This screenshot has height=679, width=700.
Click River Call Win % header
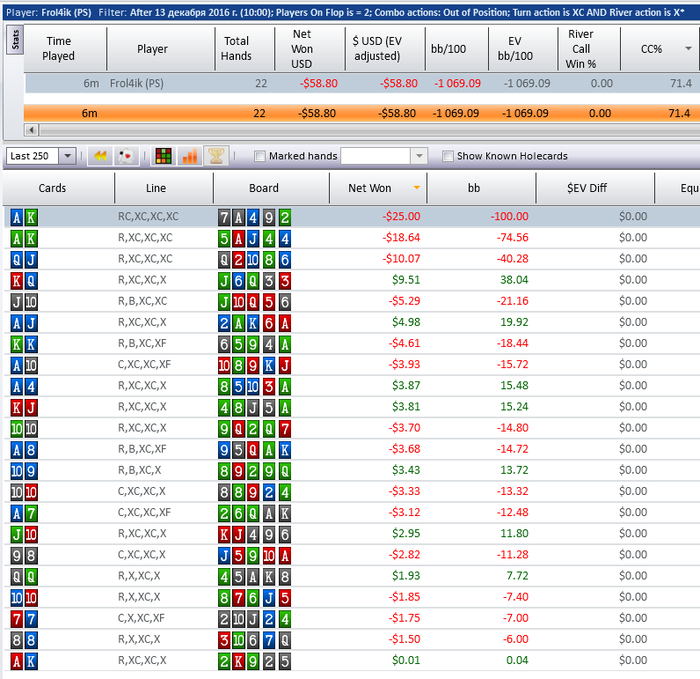589,48
